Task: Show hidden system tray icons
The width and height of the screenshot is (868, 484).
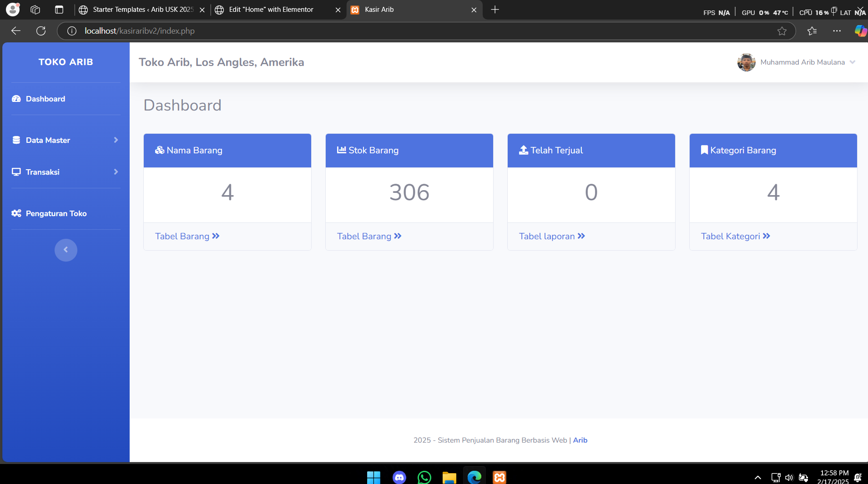Action: [758, 477]
